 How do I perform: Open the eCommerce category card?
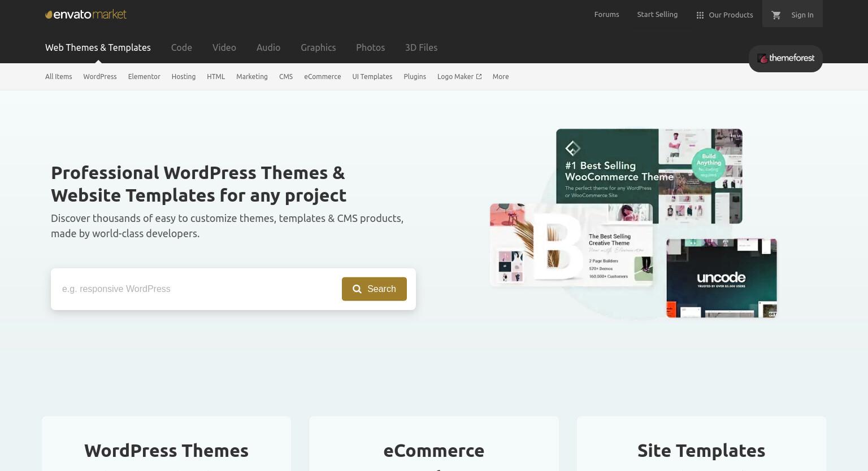tap(434, 444)
